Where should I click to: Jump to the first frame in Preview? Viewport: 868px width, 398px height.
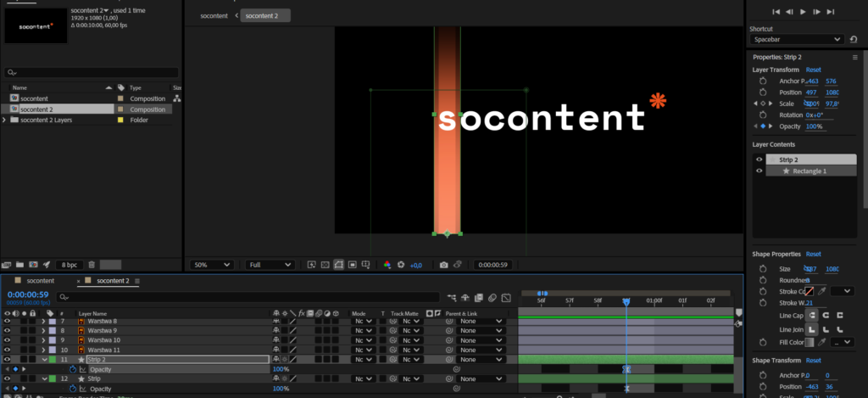[x=776, y=12]
